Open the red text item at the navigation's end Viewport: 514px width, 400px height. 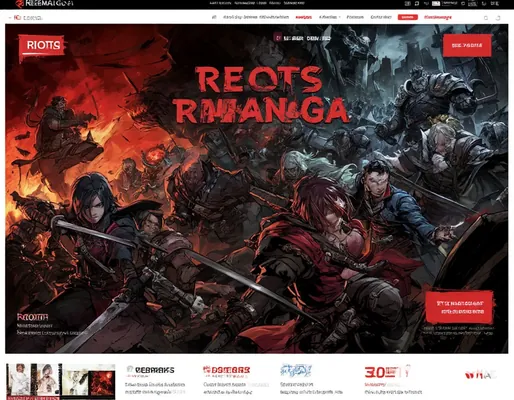click(438, 17)
